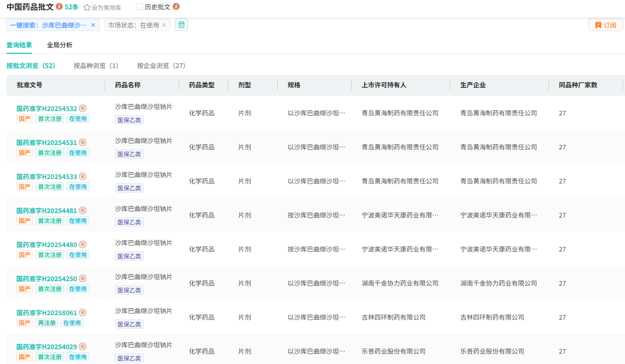
Task: Click the 医保乙类 tag in the first row
Action: (x=129, y=120)
